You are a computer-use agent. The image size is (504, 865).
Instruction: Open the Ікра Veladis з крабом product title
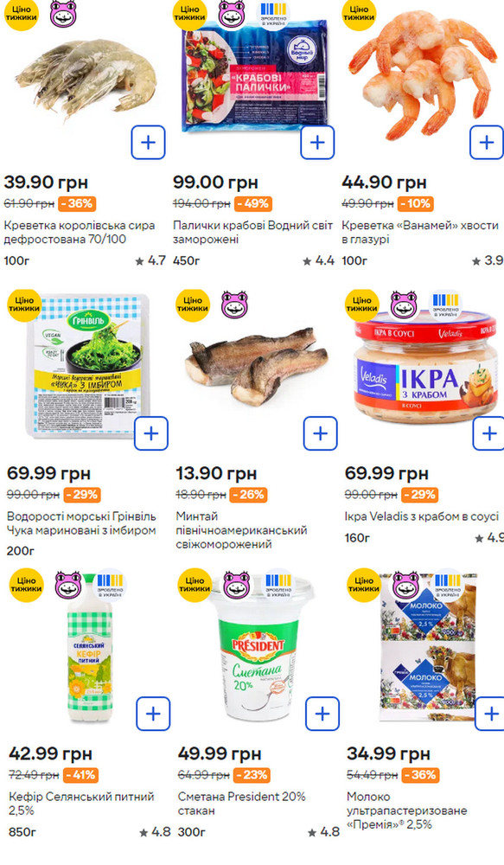(x=421, y=516)
